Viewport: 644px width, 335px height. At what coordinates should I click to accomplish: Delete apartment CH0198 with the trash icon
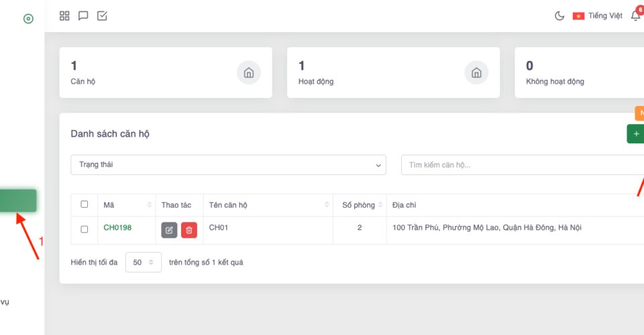(x=189, y=230)
